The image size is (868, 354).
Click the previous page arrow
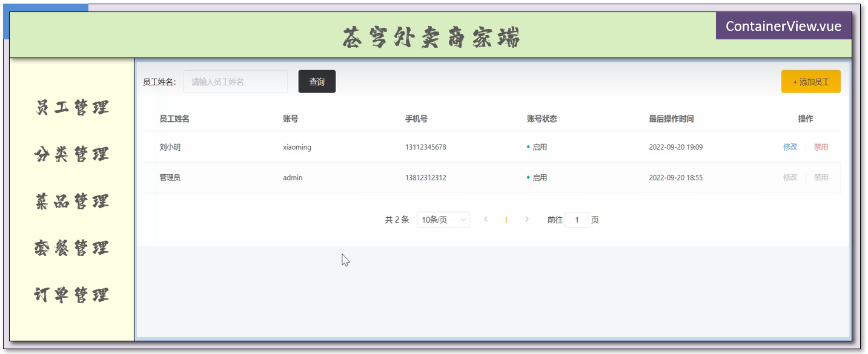point(486,220)
